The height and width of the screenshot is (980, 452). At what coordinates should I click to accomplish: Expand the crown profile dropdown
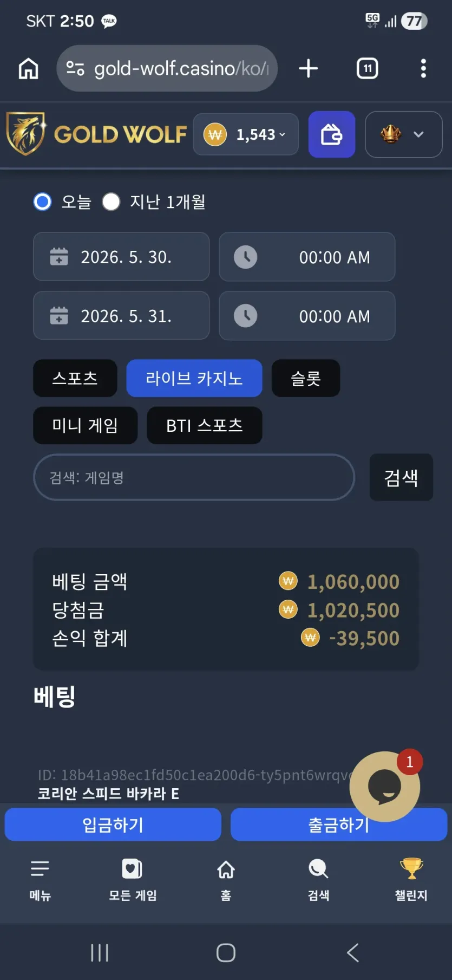(404, 134)
